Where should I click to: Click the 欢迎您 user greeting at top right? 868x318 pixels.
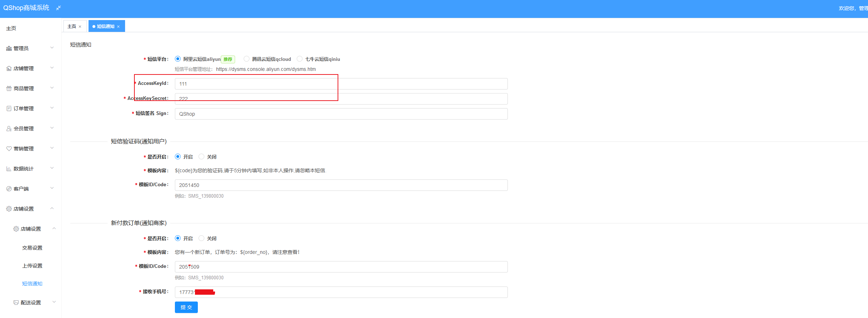[853, 8]
